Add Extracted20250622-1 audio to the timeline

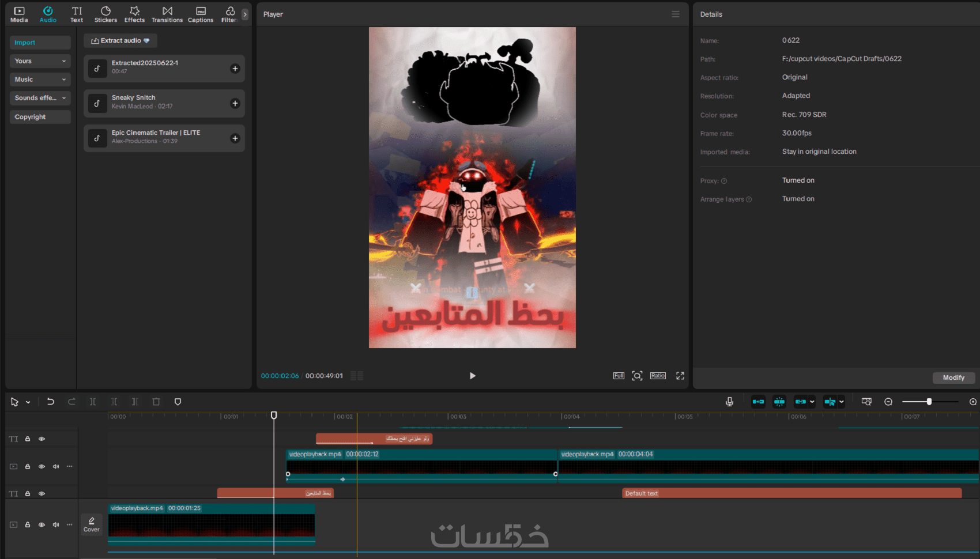point(235,69)
